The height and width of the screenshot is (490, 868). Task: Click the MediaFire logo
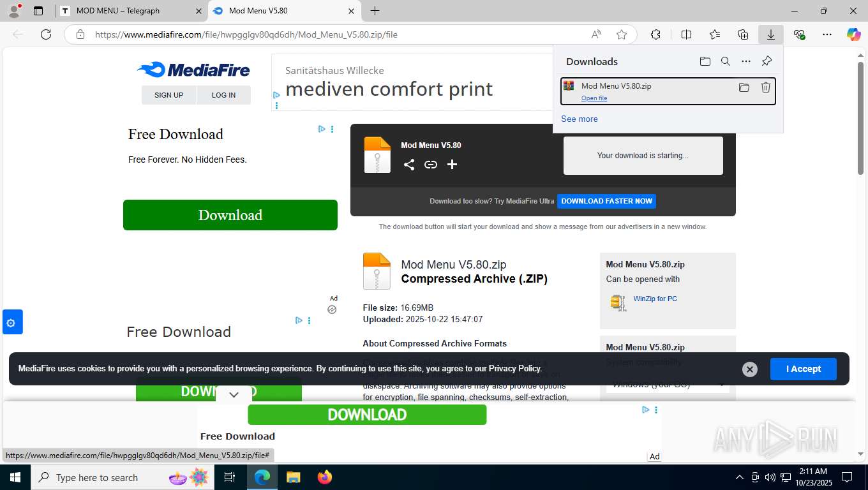coord(193,70)
